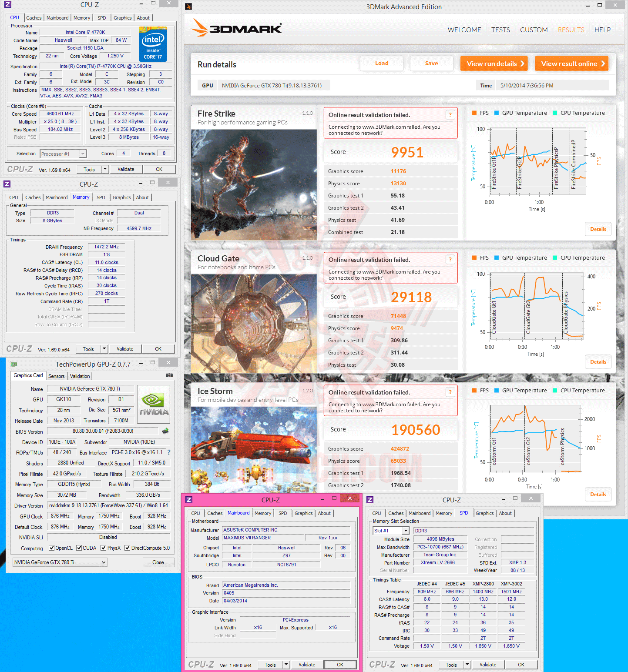Click the Close button in GPU-Z
The image size is (628, 672).
click(158, 562)
